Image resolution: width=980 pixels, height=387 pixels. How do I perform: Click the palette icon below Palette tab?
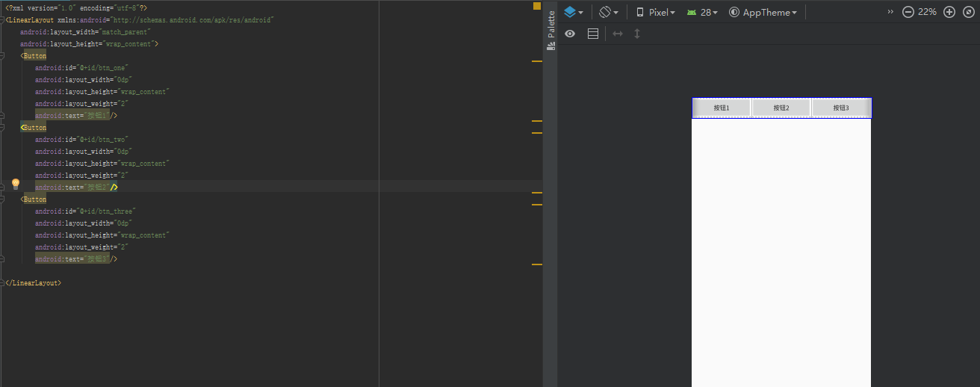551,46
